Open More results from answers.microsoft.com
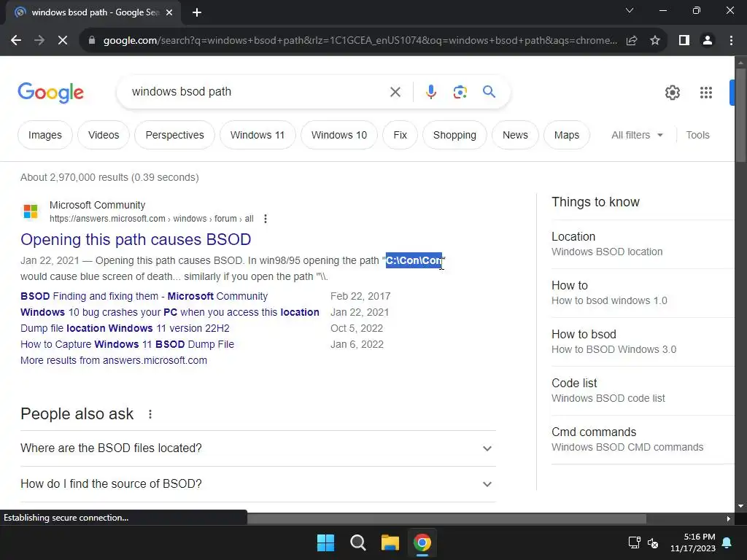The width and height of the screenshot is (747, 560). pos(113,360)
